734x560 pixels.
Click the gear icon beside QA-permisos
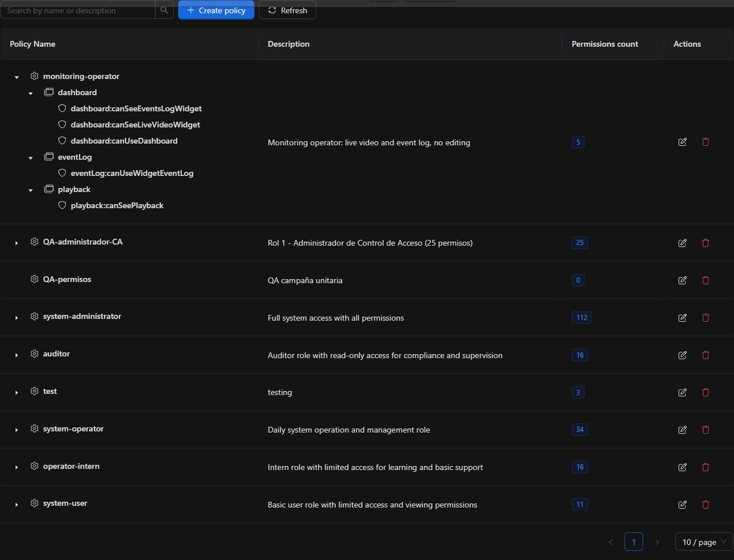point(35,279)
